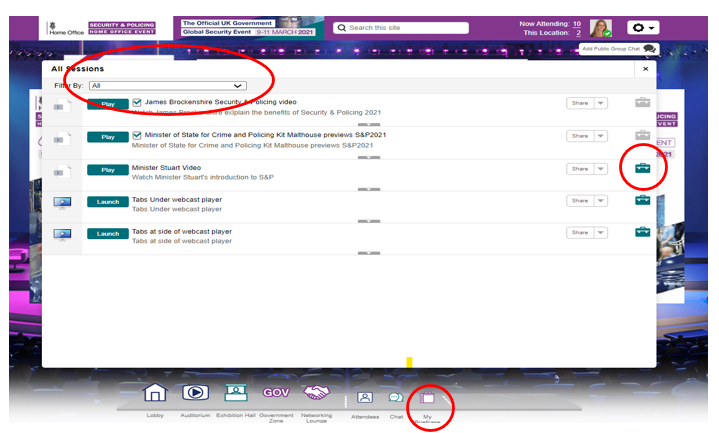Open the Filter By dropdown
The image size is (719, 433).
click(168, 86)
